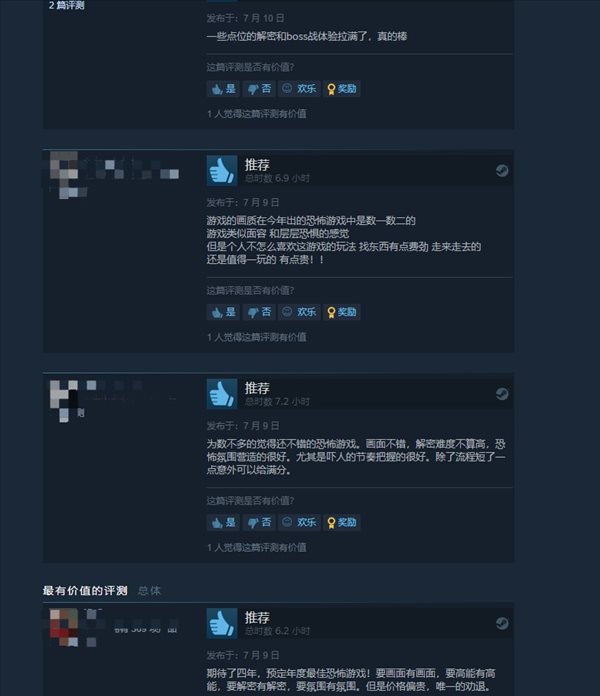Mark 7月10日 review as 欢乐

(x=299, y=89)
